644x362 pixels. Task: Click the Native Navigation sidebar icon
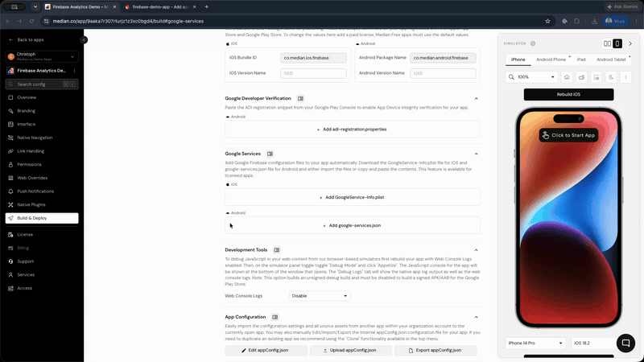coord(10,138)
